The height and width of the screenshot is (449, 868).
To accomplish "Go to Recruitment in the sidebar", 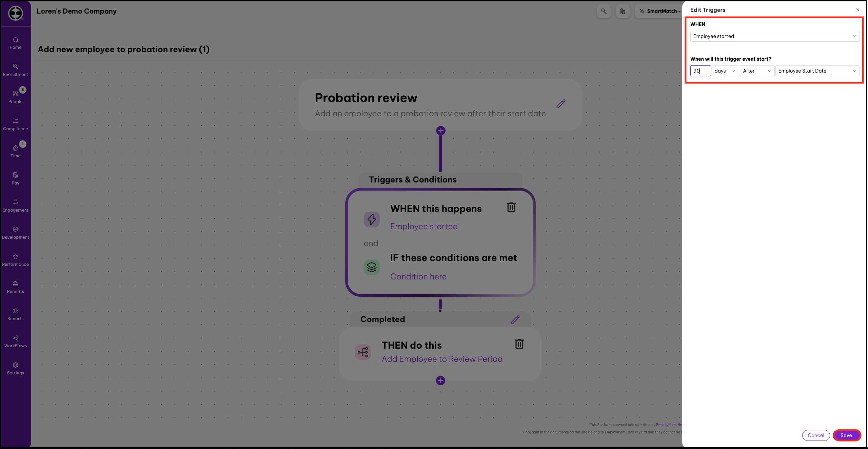I will [x=16, y=70].
